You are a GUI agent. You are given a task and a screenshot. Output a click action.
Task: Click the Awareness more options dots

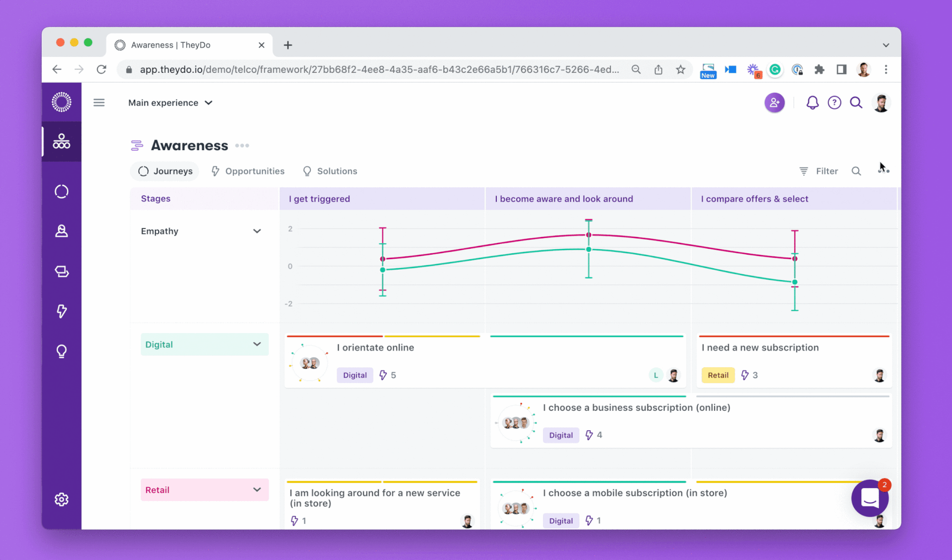(242, 146)
